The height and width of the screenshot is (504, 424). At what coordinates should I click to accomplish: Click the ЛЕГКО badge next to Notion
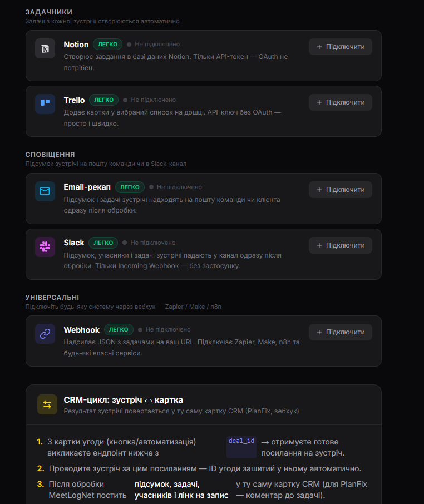[x=108, y=45]
